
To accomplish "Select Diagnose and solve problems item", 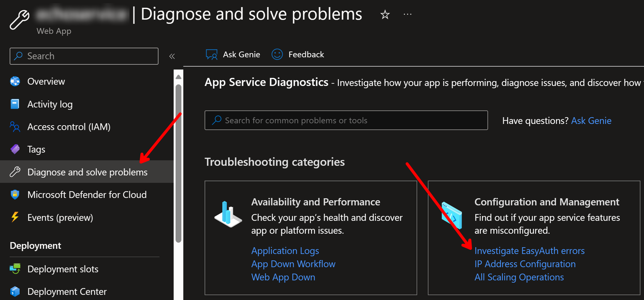I will 87,172.
